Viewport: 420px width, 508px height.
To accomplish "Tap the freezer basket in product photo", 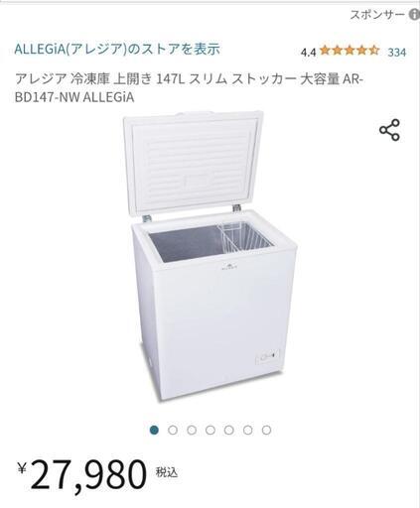I will point(245,236).
